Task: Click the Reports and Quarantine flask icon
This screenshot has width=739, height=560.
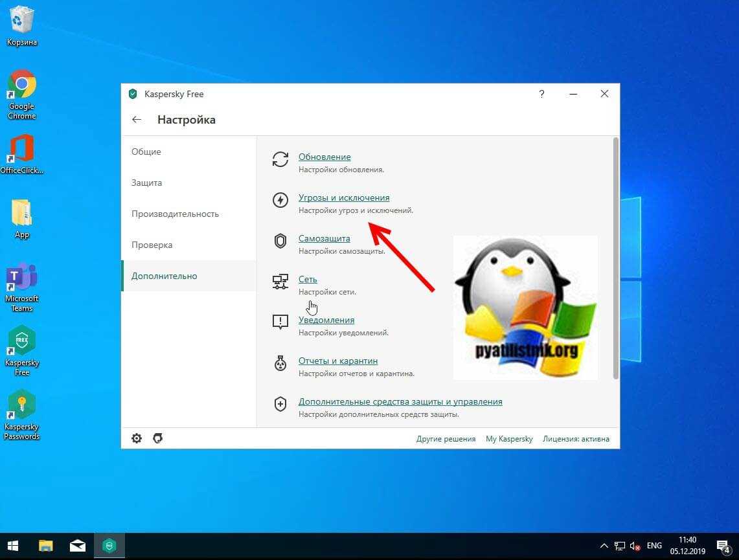Action: coord(280,363)
